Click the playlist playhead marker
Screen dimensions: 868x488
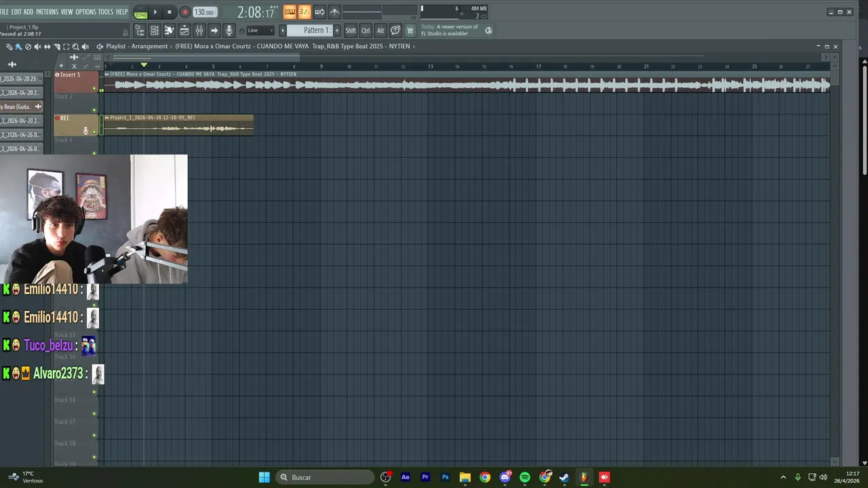[x=144, y=65]
